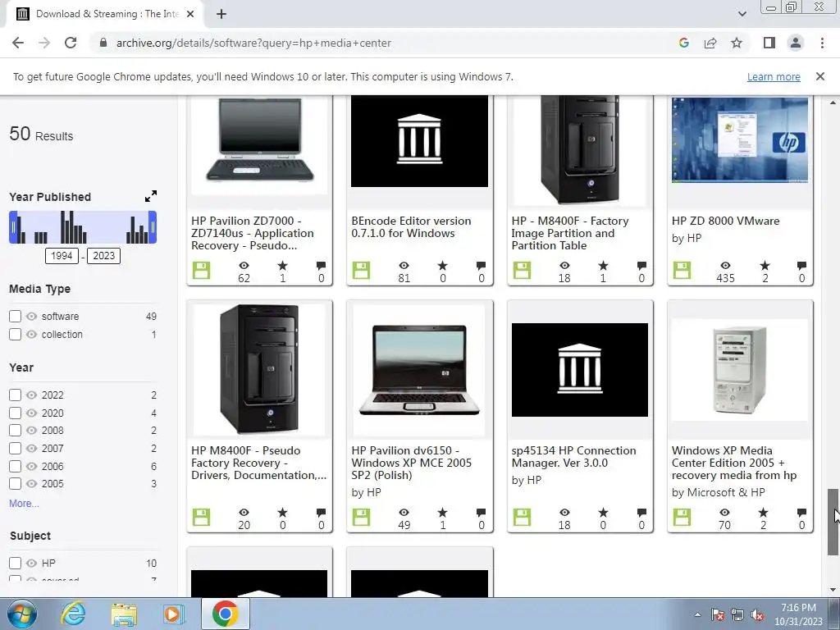Screen dimensions: 840x630
Task: Open HP ZD 8000 VMware item title
Action: [725, 221]
